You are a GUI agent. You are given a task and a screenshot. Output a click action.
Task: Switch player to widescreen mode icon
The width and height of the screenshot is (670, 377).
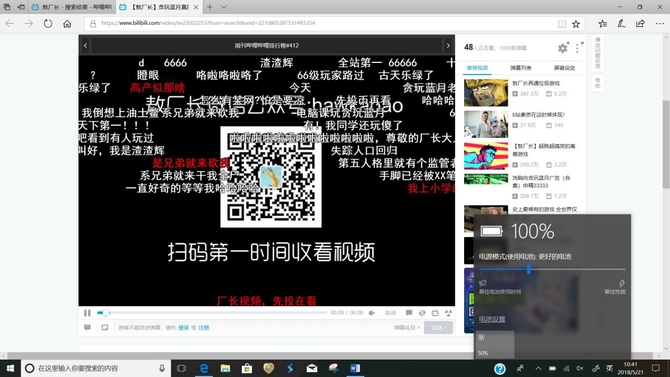click(435, 313)
